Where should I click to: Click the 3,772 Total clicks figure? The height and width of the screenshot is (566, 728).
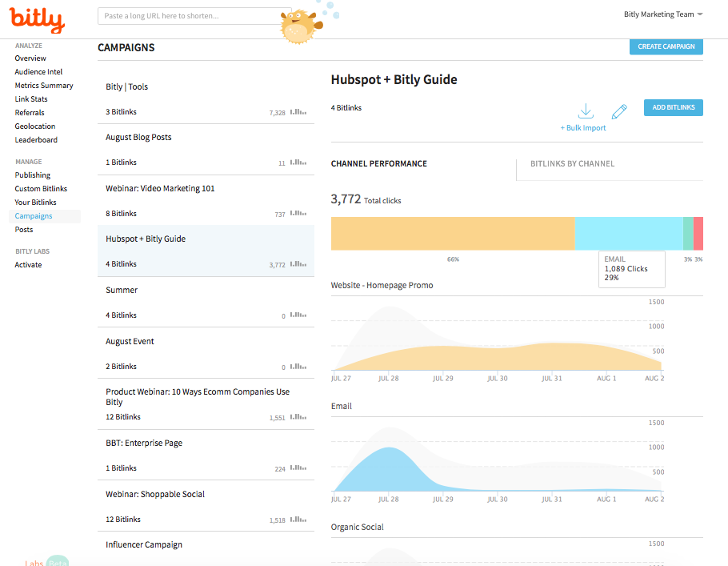(366, 199)
